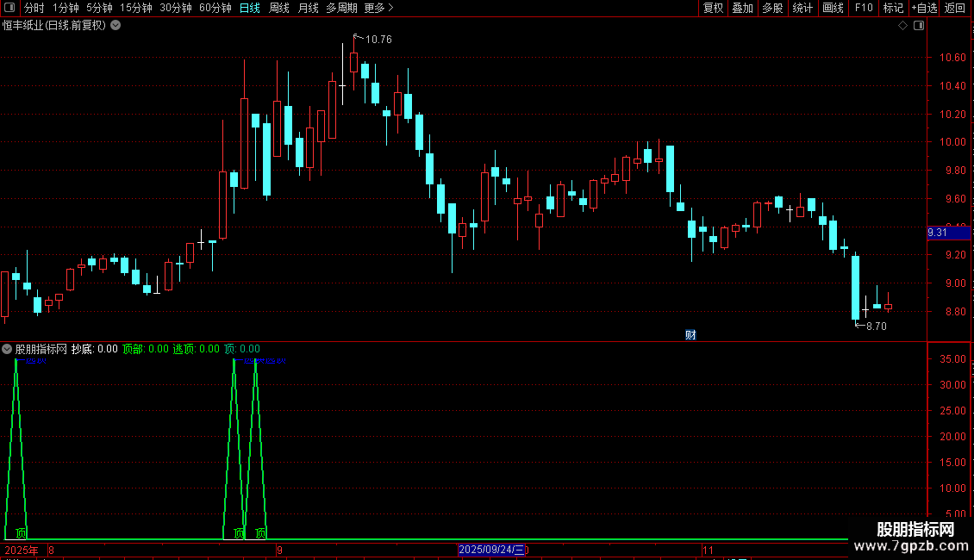Expand the 股朋指标网 indicator dropdown
This screenshot has height=560, width=974.
click(7, 349)
